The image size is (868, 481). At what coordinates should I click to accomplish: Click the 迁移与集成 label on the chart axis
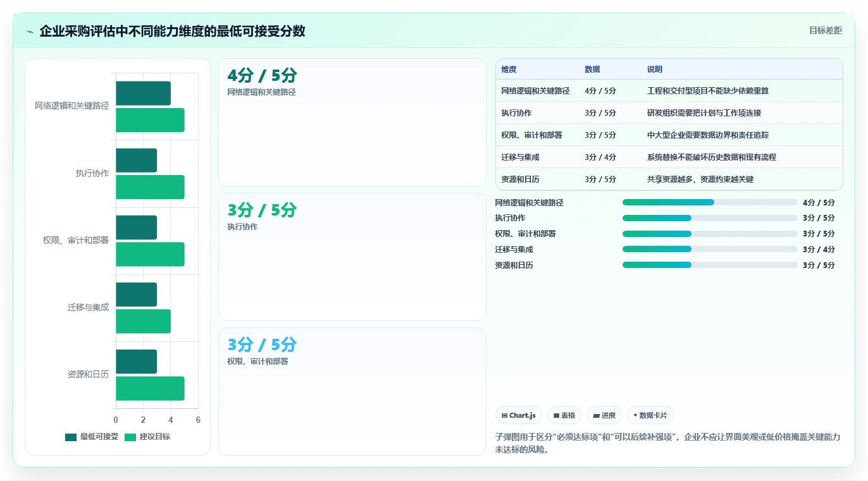pyautogui.click(x=88, y=307)
